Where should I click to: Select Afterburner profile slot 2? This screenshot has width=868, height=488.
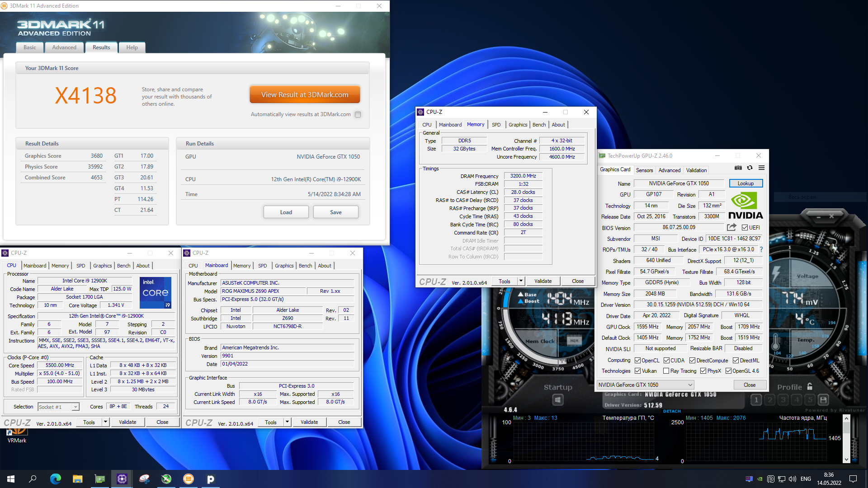coord(770,400)
